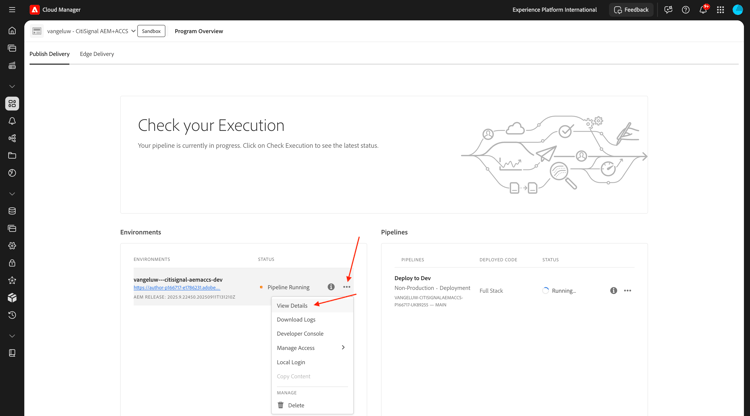Expand the Manage Access submenu
750x416 pixels.
[x=343, y=348]
